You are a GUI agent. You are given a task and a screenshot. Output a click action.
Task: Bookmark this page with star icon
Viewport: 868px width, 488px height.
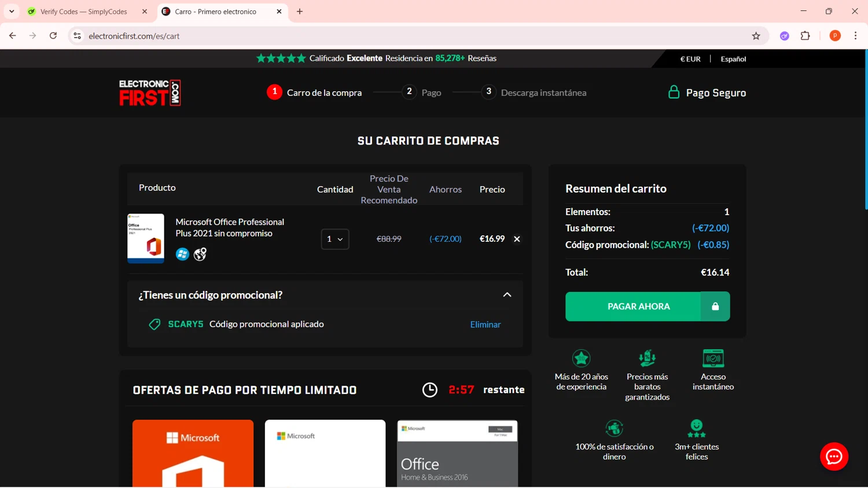point(756,36)
